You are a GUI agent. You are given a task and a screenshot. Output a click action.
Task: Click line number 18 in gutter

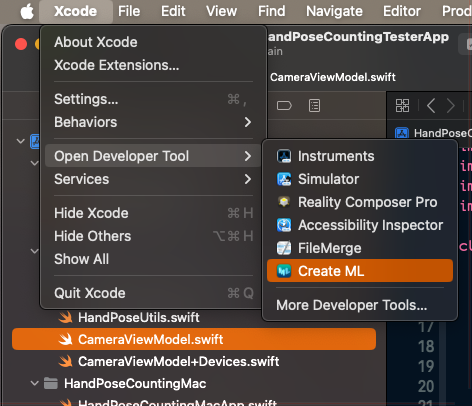point(426,346)
